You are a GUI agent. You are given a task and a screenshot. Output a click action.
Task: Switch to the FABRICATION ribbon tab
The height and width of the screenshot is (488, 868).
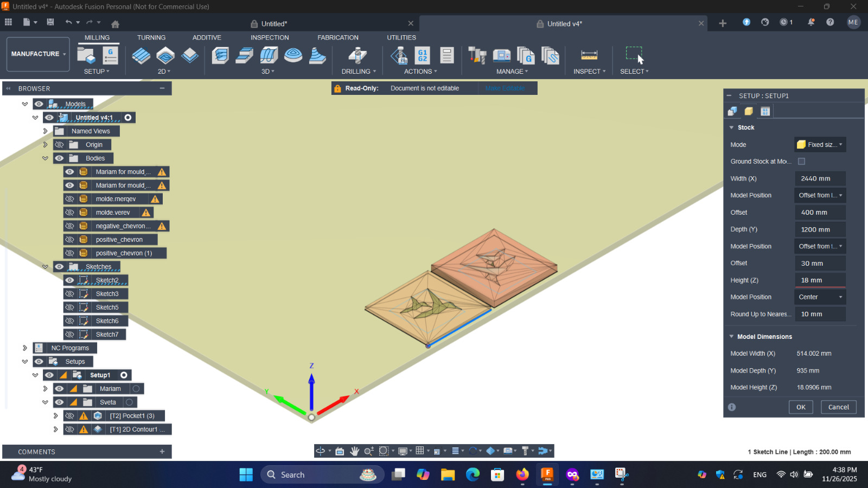click(x=338, y=37)
